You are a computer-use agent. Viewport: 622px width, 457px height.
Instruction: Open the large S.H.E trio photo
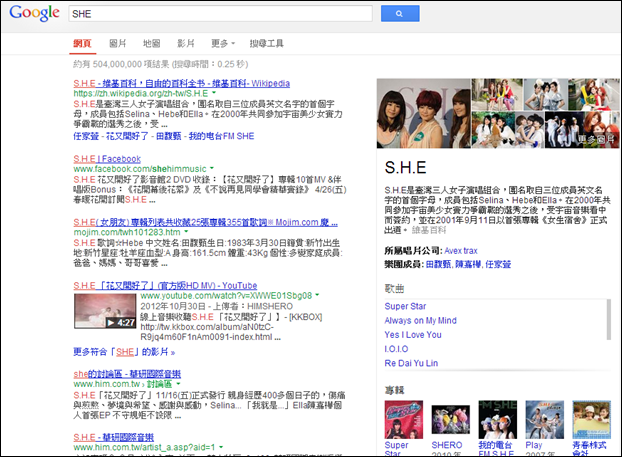[424, 113]
